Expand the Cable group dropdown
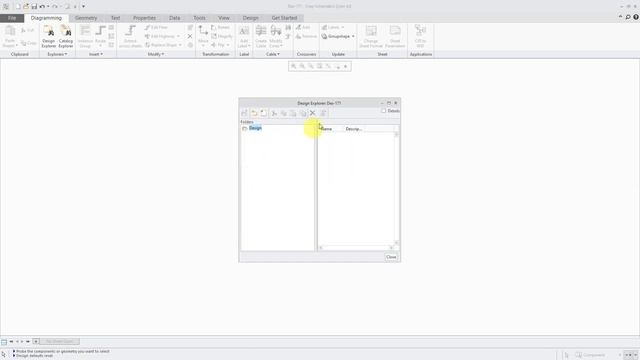Image resolution: width=640 pixels, height=360 pixels. [273, 54]
